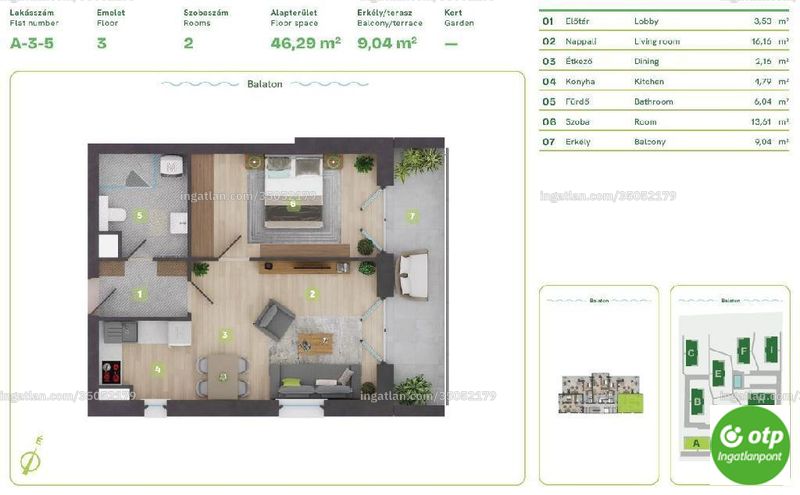Click the Erkély/terasz Balcony/terrace header label
This screenshot has width=800, height=495.
[x=390, y=18]
